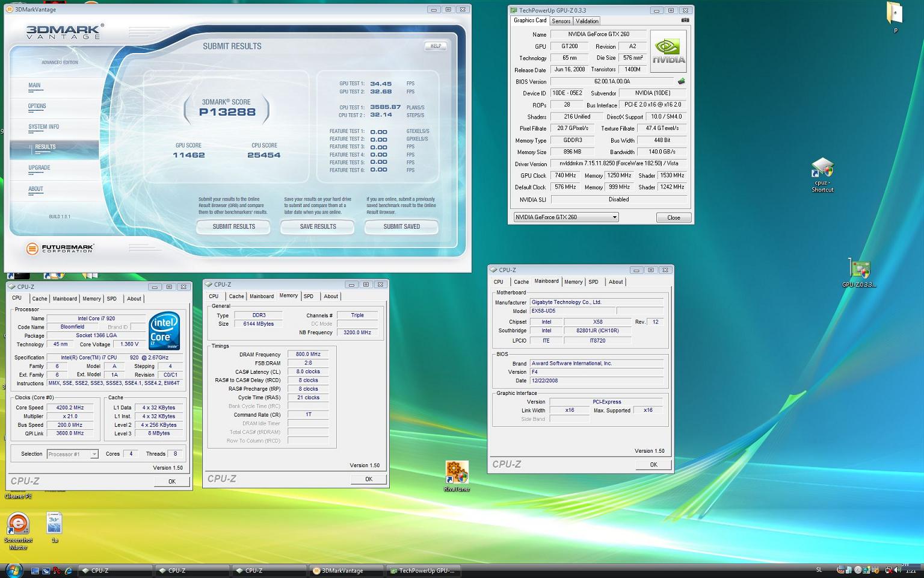Click the red quick launch icon
Screen dimensions: 924x578
57,571
